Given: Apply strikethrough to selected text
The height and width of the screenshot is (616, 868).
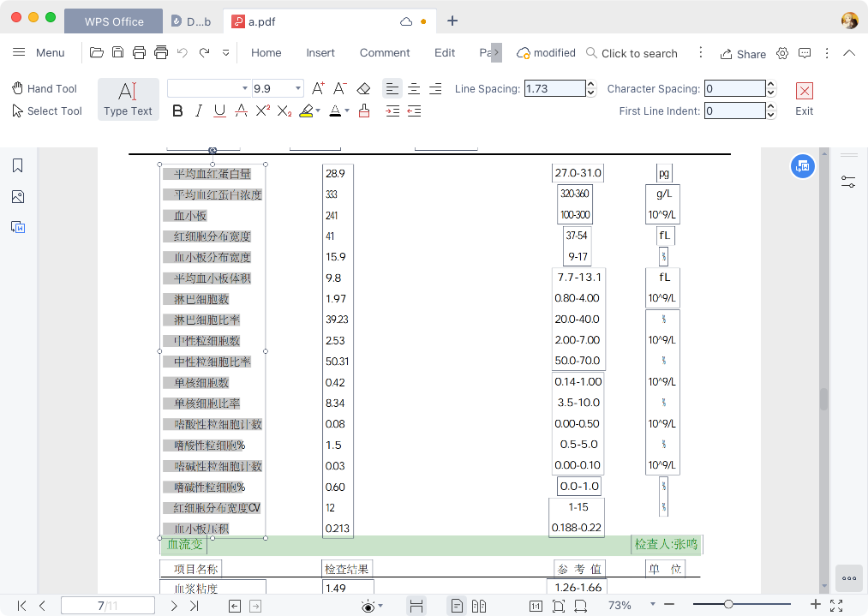Looking at the screenshot, I should 241,111.
